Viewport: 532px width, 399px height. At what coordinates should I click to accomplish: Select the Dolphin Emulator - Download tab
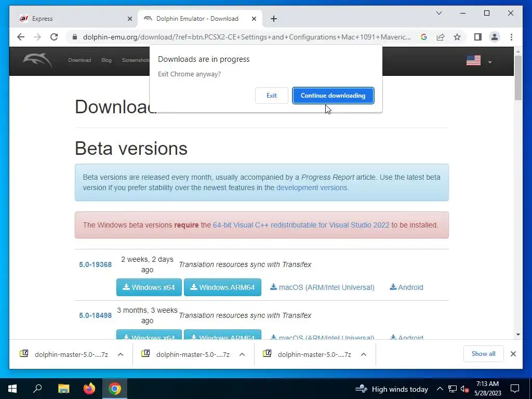(x=199, y=19)
